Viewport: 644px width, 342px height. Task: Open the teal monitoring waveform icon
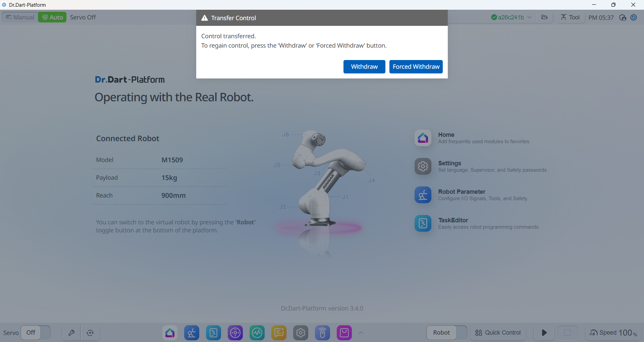click(x=257, y=333)
